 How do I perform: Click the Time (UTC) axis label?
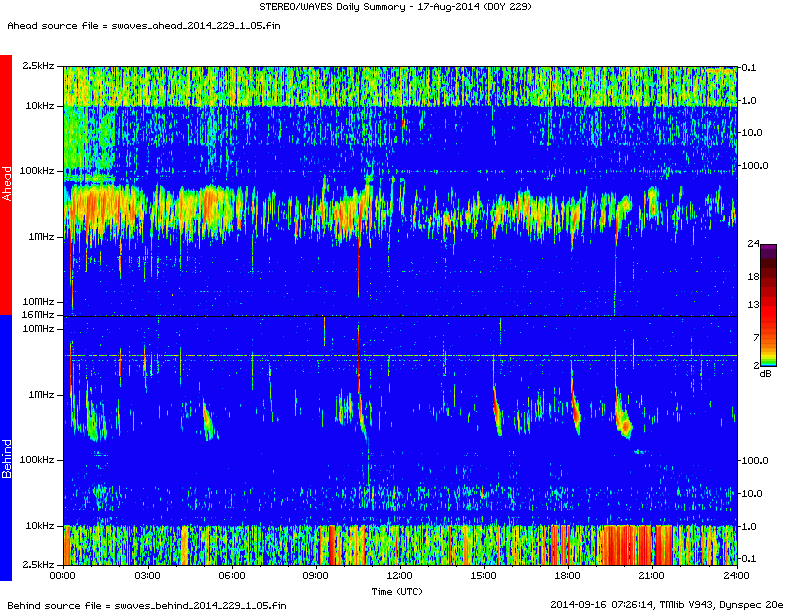click(x=397, y=591)
